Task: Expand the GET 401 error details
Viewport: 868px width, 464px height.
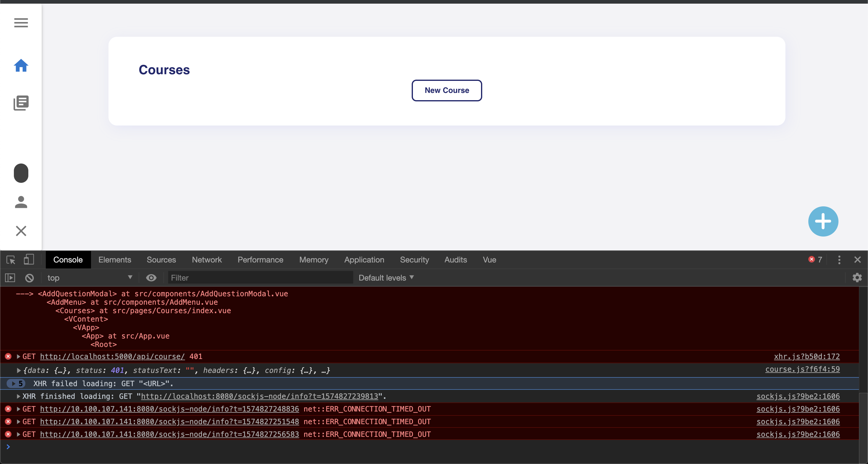Action: 18,356
